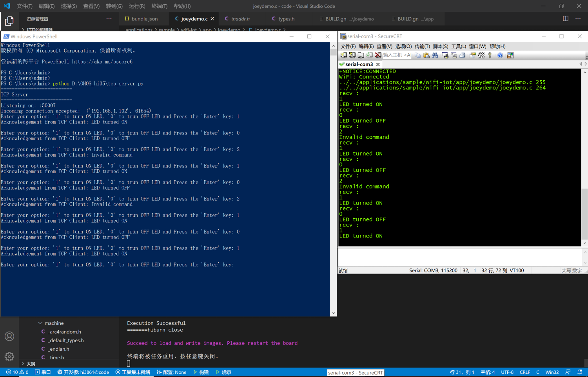This screenshot has width=588, height=377.
Task: Open the editor More Actions ellipsis
Action: (x=578, y=18)
